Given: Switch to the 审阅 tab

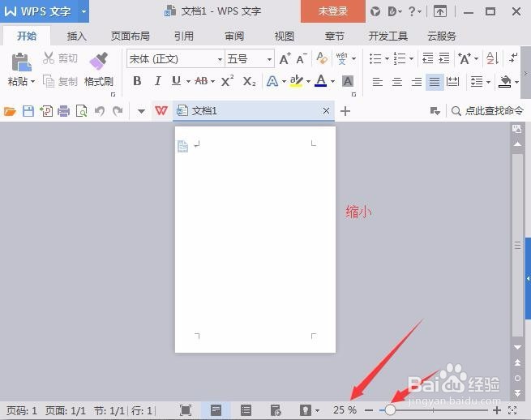Looking at the screenshot, I should pyautogui.click(x=234, y=36).
